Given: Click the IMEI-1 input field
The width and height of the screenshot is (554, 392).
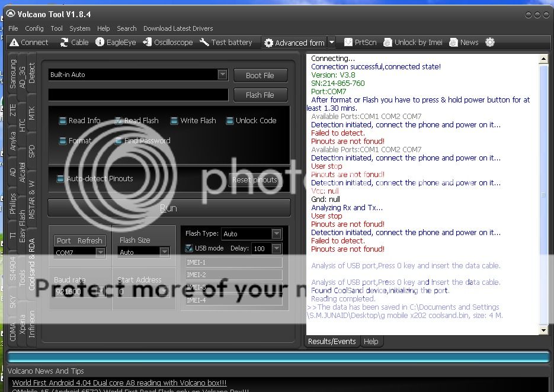Looking at the screenshot, I should click(234, 262).
